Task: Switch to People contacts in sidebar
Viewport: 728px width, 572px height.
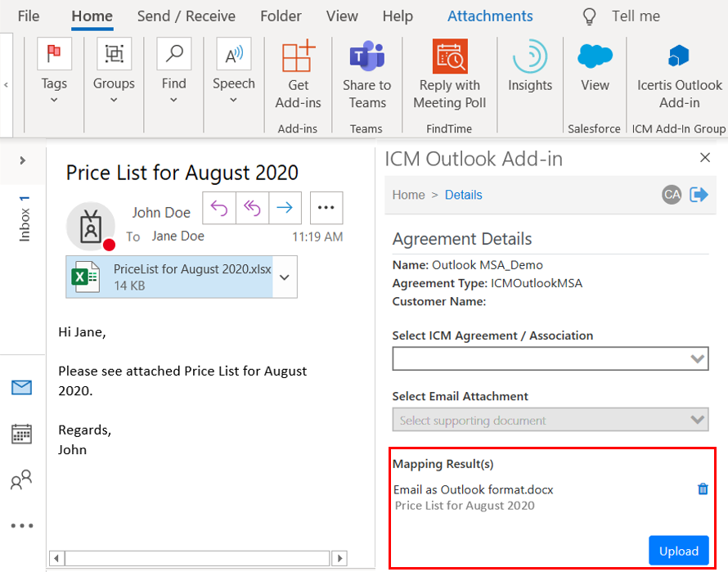Action: coord(21,480)
